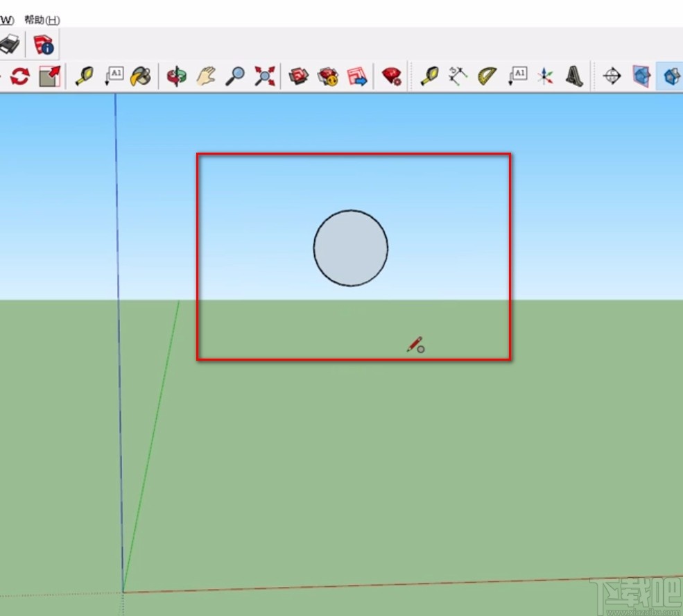Click the gray circle in the viewport
This screenshot has height=616, width=683.
pos(350,248)
